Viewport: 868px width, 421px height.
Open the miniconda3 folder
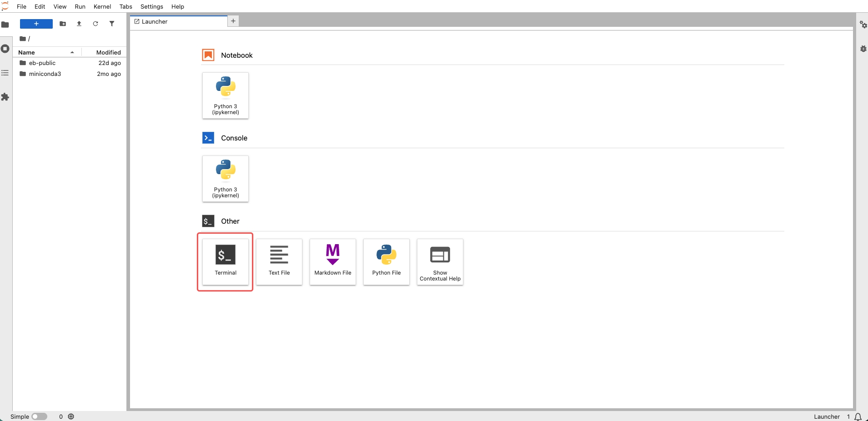coord(45,74)
